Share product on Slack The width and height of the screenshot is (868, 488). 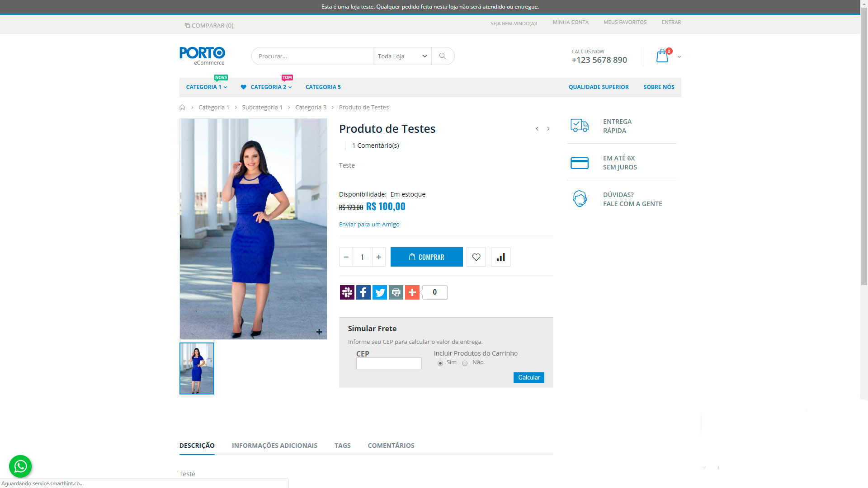347,292
